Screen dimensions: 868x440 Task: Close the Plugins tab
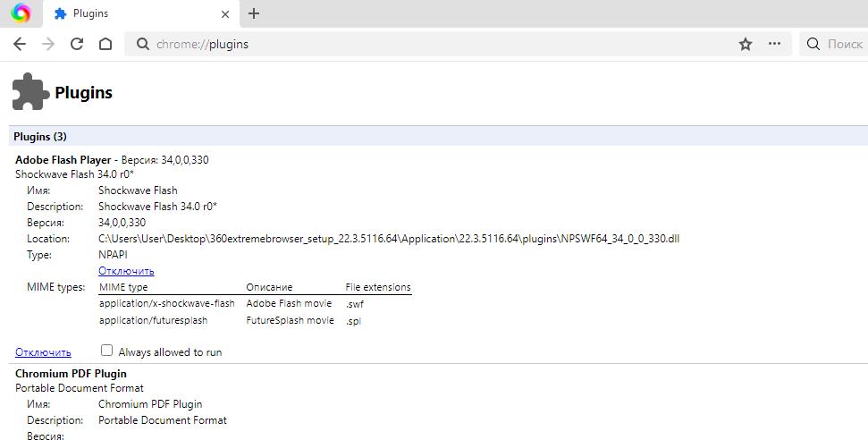click(224, 14)
